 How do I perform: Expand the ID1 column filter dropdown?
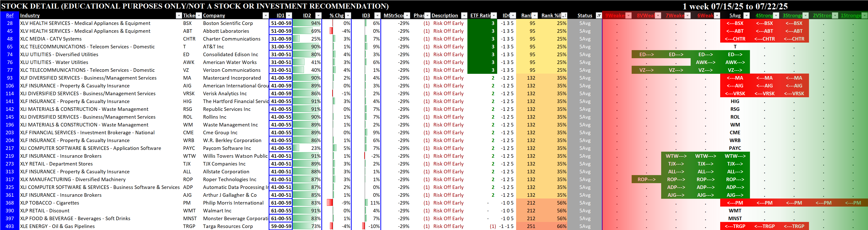(289, 15)
